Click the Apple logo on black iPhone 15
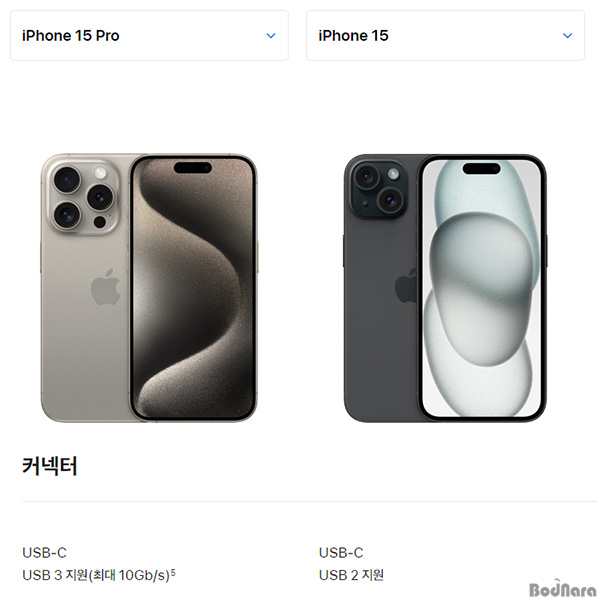Screen dimensions: 600x600 tap(406, 285)
